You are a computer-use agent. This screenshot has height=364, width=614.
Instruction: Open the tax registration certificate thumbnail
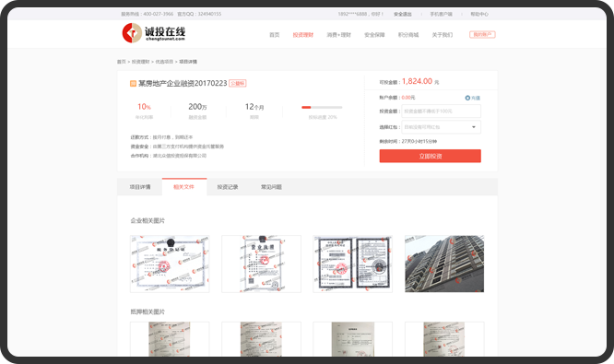170,264
